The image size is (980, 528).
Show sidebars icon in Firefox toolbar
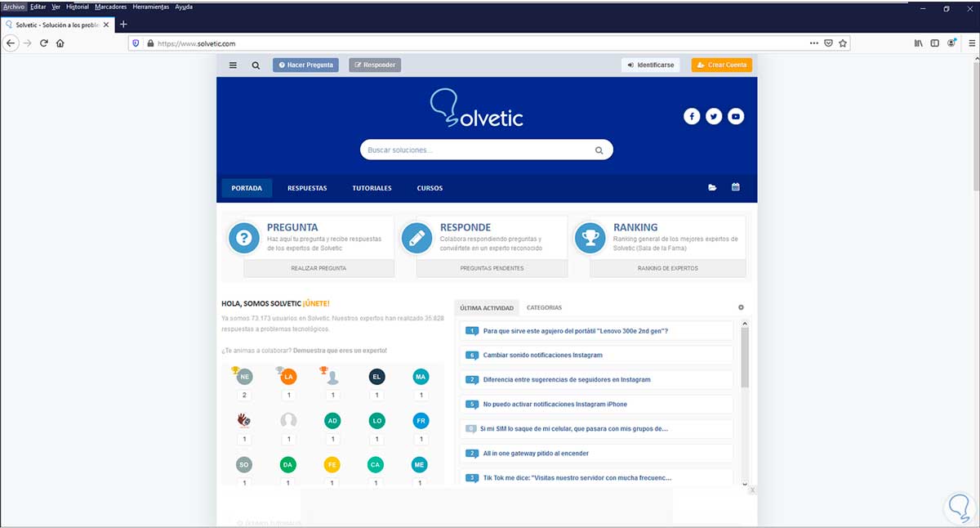tap(935, 43)
